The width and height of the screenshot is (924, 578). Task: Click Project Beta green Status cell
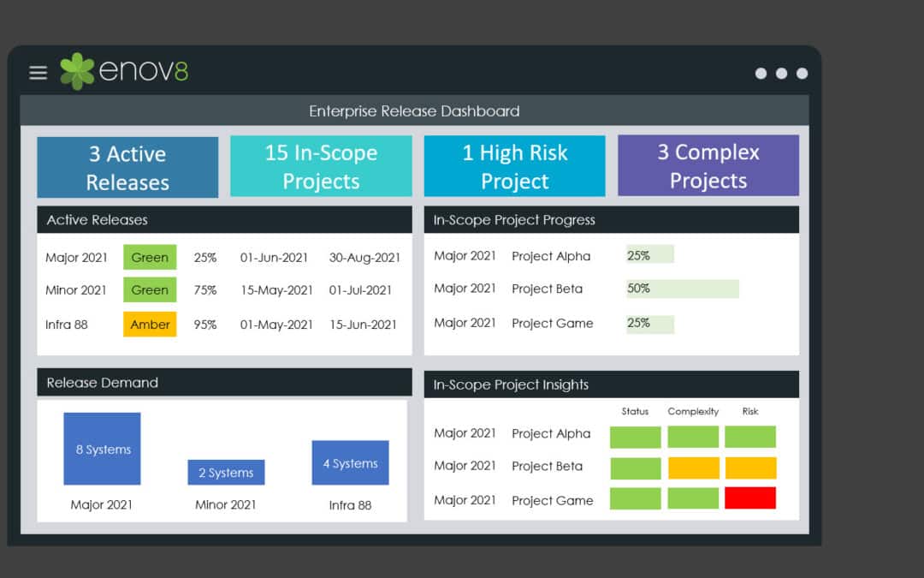click(x=635, y=468)
